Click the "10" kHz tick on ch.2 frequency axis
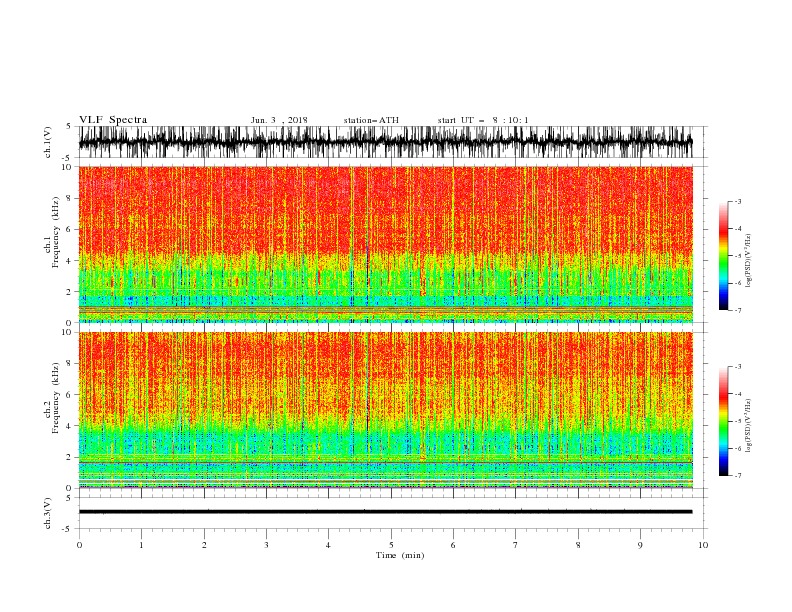792x612 pixels. 67,332
